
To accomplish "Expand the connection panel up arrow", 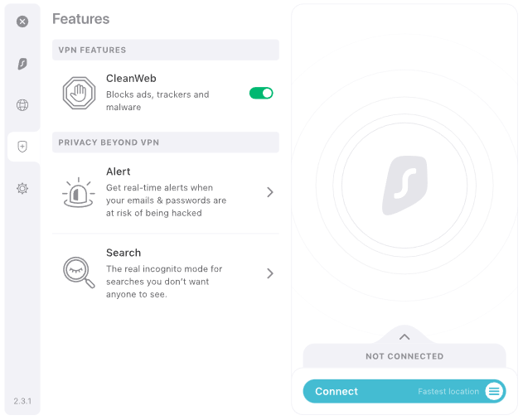I will (404, 337).
